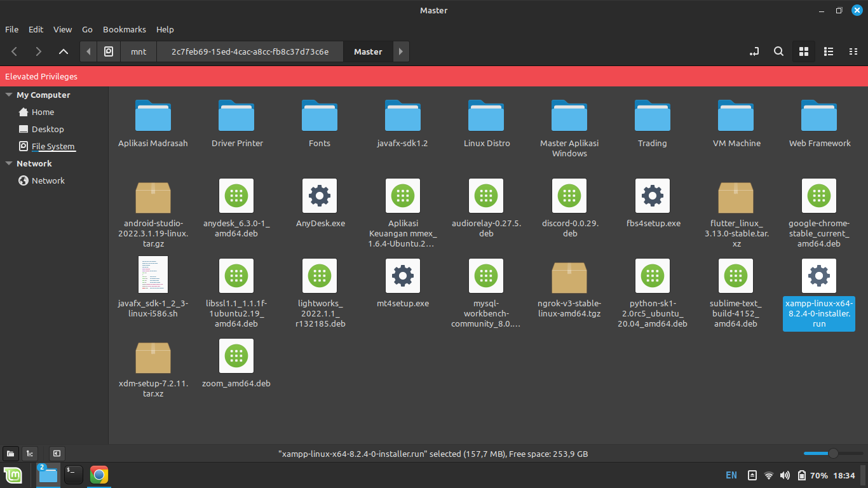Screen dimensions: 868x488
Task: Select python-sk1 deb package
Action: tap(653, 294)
